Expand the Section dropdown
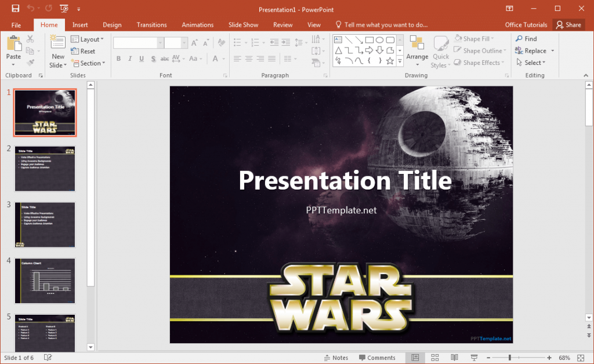594x364 pixels. point(89,63)
